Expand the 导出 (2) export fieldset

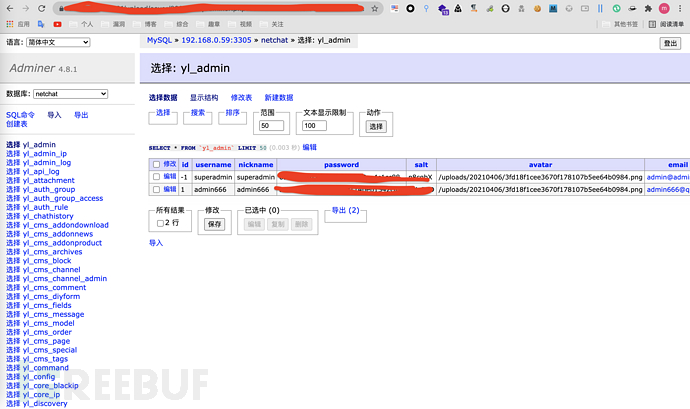click(x=345, y=210)
